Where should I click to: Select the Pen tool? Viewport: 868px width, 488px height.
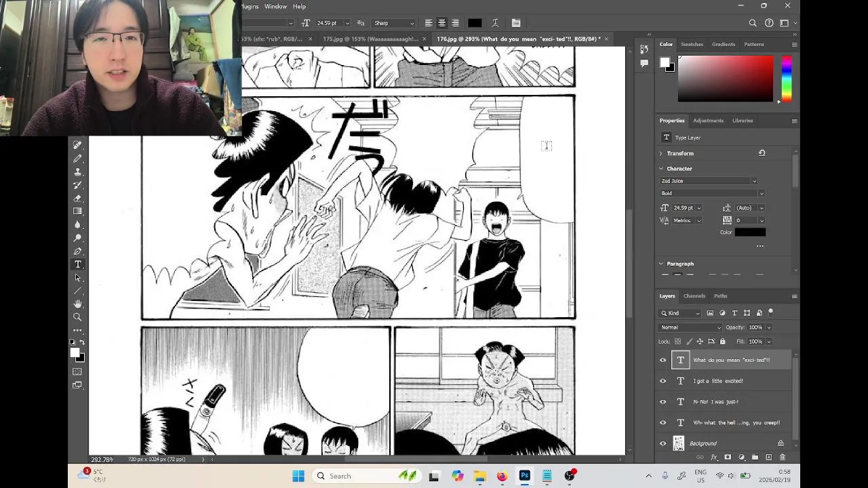pos(77,251)
